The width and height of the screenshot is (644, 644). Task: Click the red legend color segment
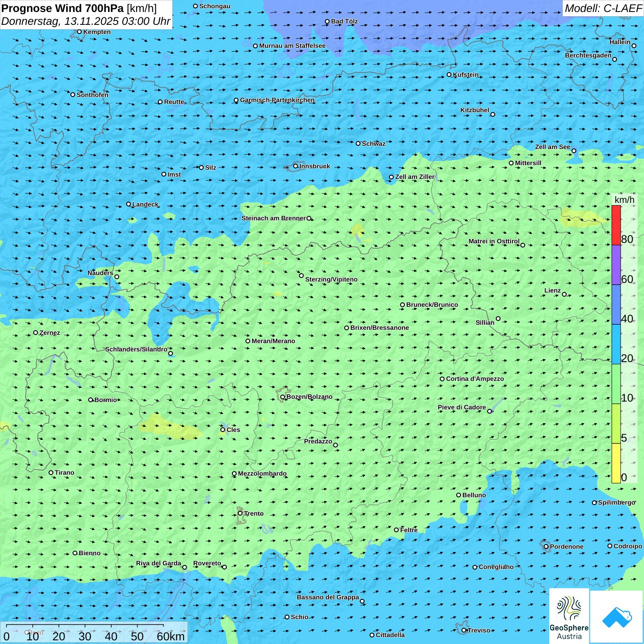coord(616,225)
